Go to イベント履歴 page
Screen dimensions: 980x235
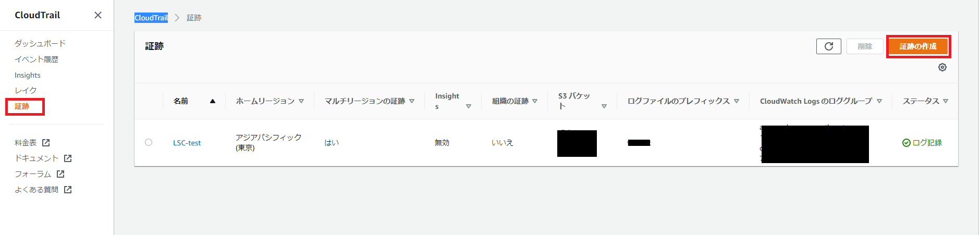36,59
